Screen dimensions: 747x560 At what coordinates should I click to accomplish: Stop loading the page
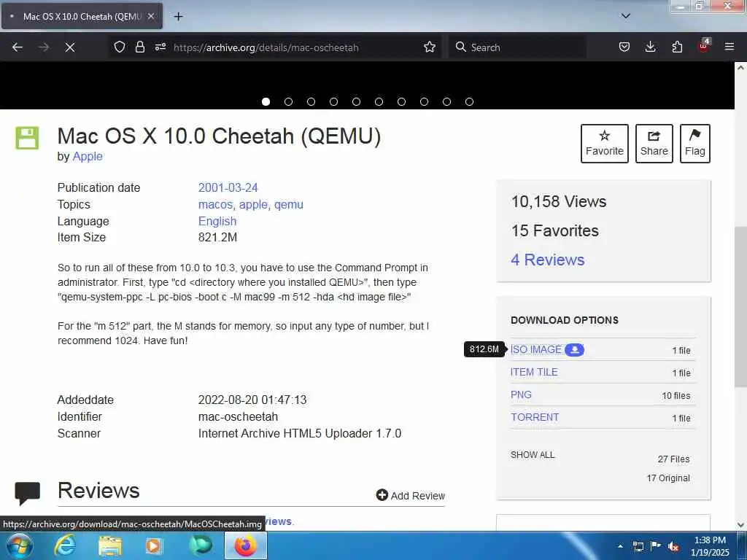click(x=69, y=47)
